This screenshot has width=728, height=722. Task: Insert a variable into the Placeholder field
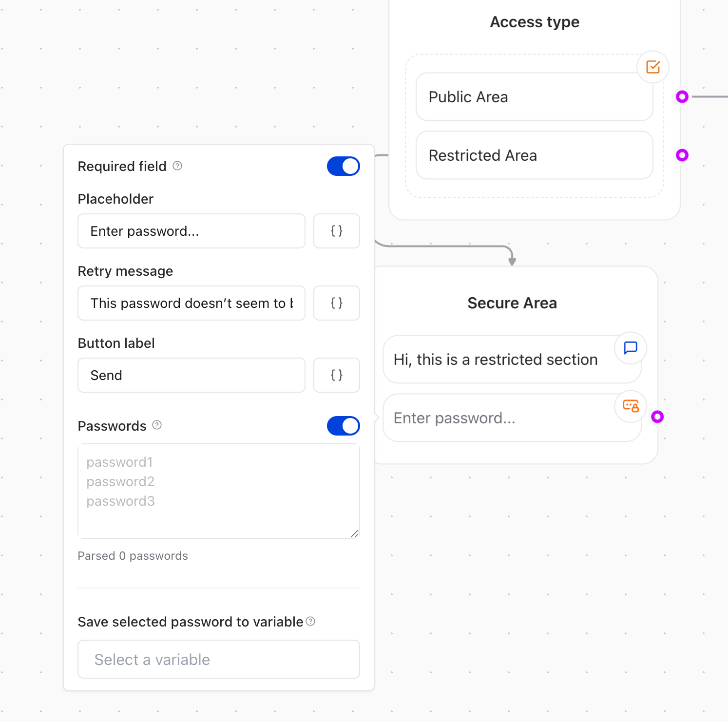336,231
